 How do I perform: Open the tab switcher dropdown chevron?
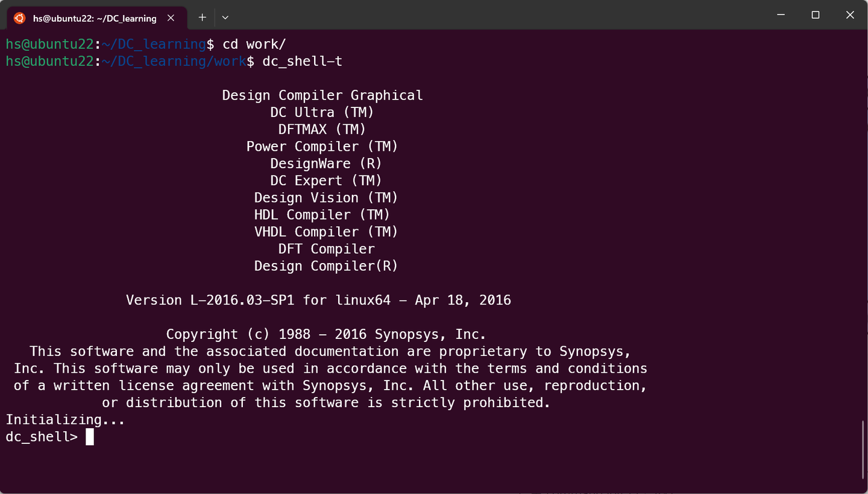click(224, 17)
